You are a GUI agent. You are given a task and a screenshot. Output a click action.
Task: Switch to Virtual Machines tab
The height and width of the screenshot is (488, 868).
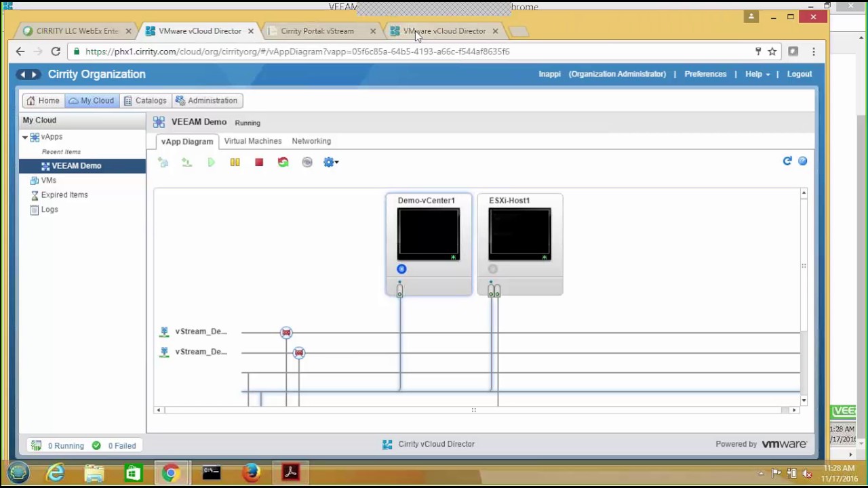pos(253,141)
